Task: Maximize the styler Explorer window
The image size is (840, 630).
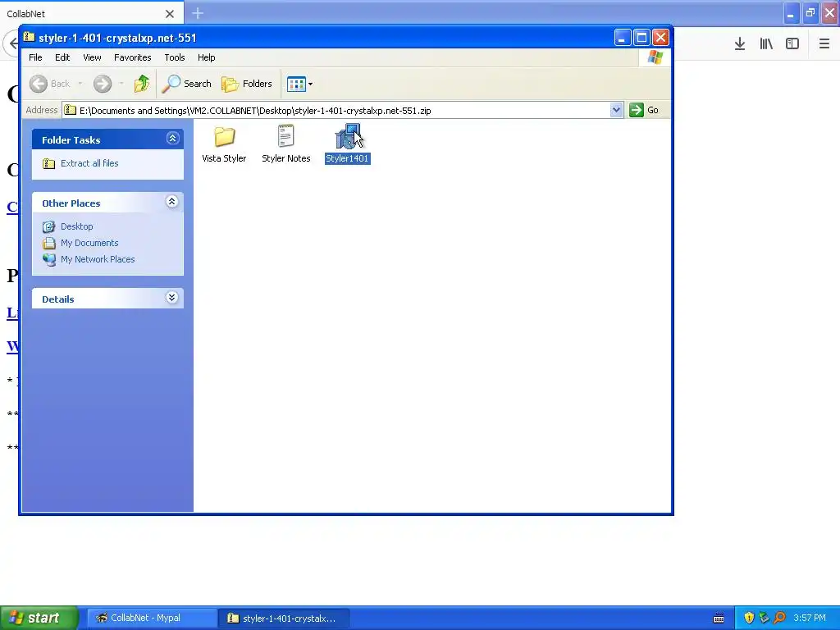Action: point(641,38)
